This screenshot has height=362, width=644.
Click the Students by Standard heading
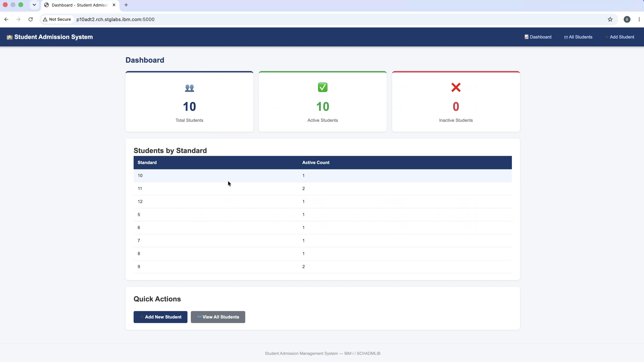pyautogui.click(x=170, y=151)
